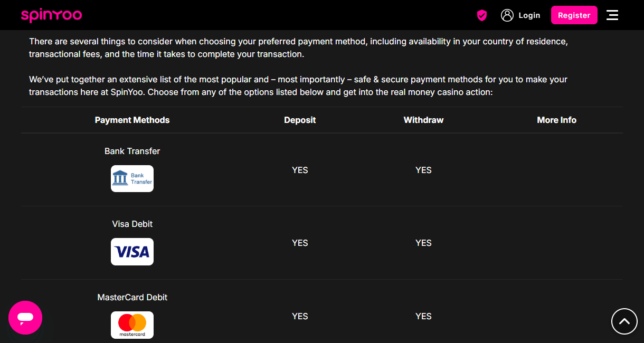Open the hamburger menu
644x343 pixels.
(612, 15)
